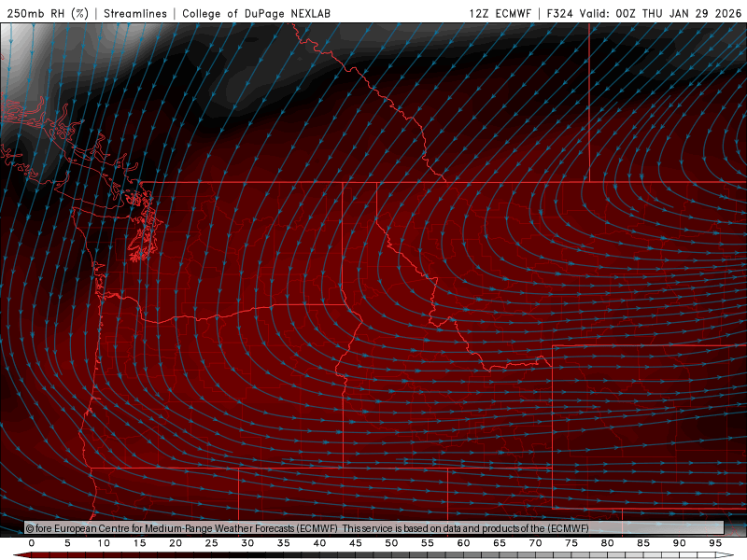747x560 pixels.
Task: Click the dark red left end of the colorbar
Action: 21,555
